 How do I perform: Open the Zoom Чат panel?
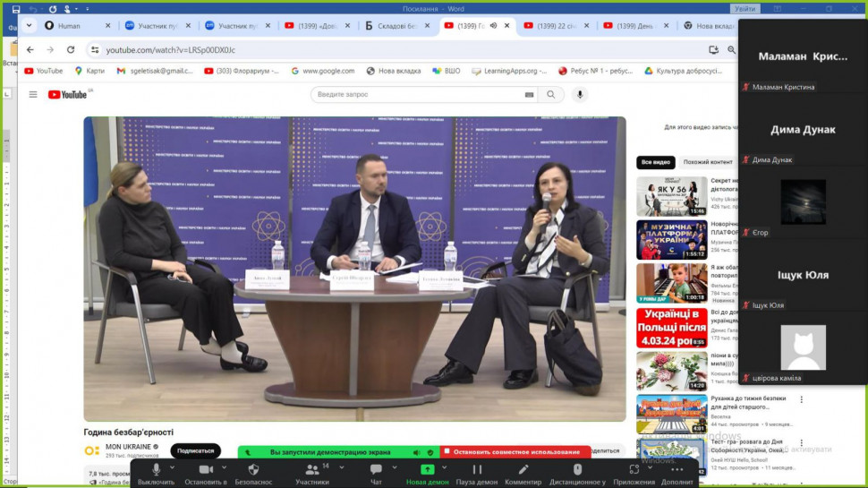pyautogui.click(x=376, y=475)
